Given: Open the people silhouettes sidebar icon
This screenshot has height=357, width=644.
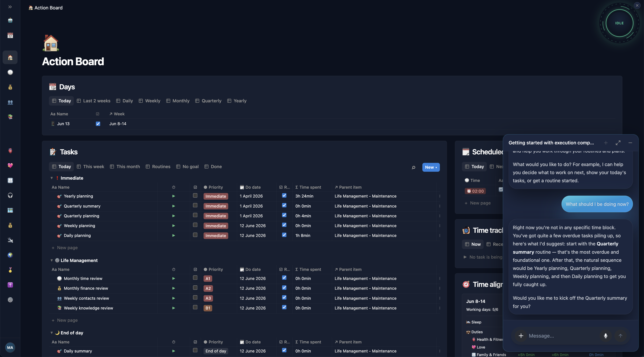Looking at the screenshot, I should click(x=10, y=102).
